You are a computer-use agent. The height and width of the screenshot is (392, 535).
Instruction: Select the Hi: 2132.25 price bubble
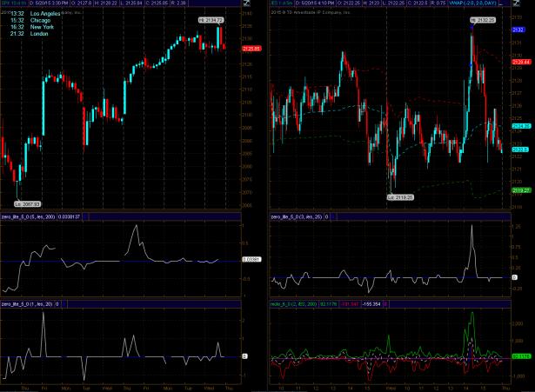coord(479,18)
